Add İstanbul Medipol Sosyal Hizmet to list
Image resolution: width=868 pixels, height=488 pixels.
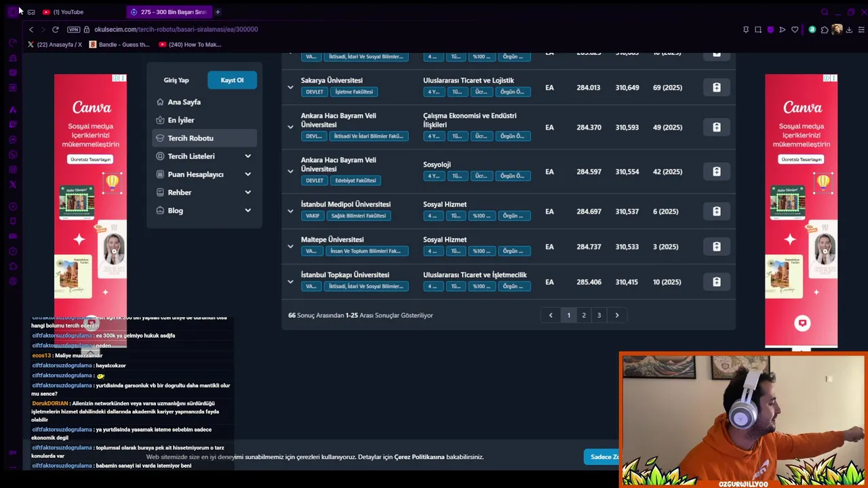(x=716, y=211)
